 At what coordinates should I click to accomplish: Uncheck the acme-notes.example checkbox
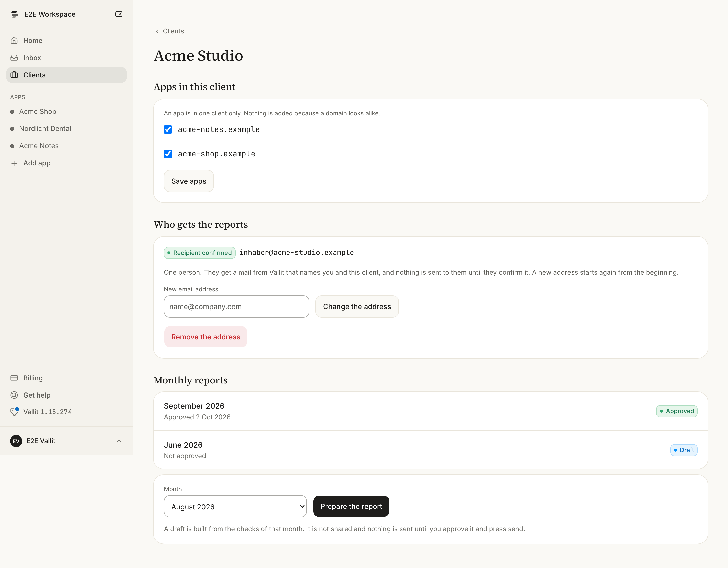pos(168,129)
